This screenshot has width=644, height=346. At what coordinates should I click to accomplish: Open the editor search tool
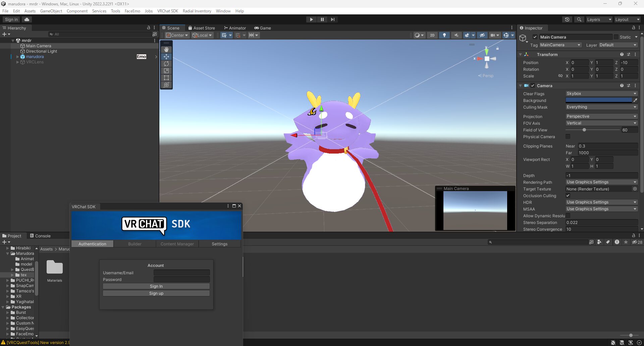[x=579, y=19]
